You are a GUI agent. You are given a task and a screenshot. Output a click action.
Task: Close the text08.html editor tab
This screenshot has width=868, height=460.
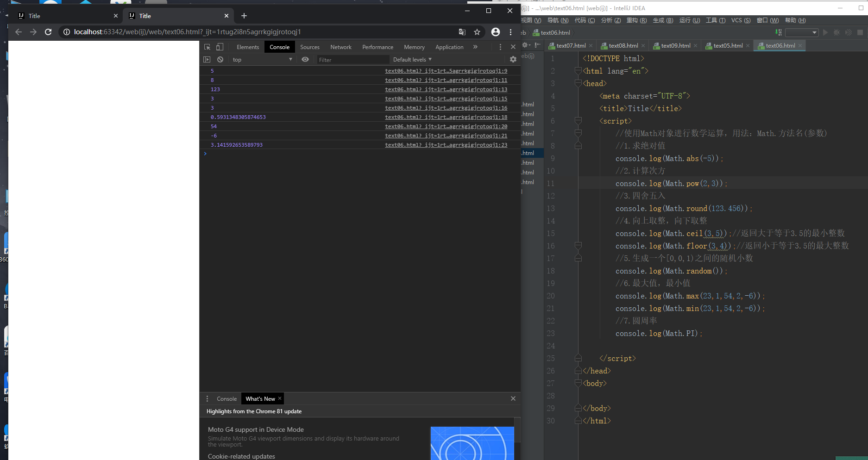(x=643, y=45)
